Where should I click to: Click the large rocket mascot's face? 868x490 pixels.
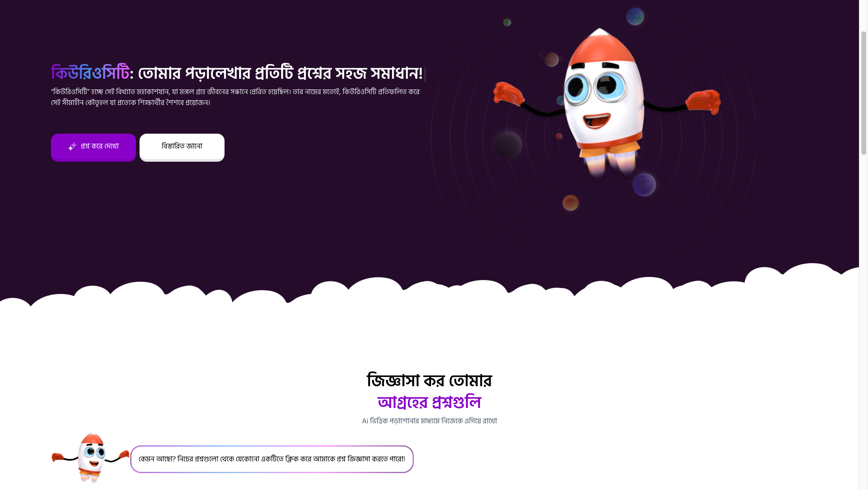pos(598,98)
